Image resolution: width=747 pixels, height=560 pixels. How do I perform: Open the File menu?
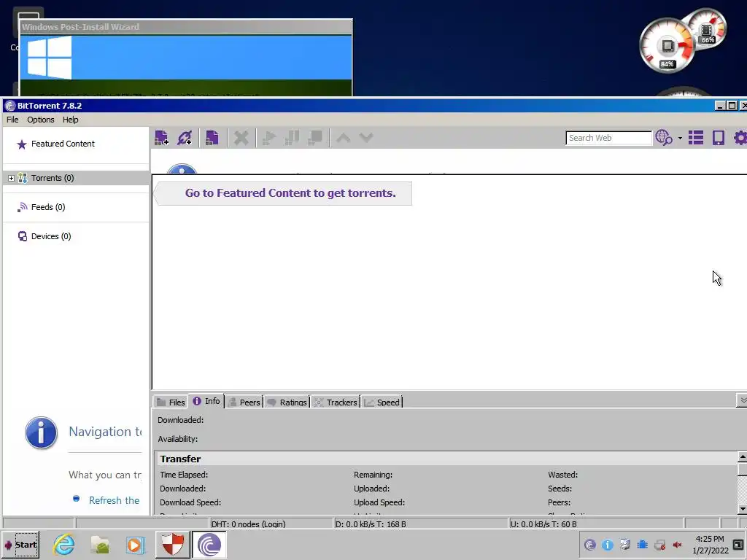(x=12, y=120)
